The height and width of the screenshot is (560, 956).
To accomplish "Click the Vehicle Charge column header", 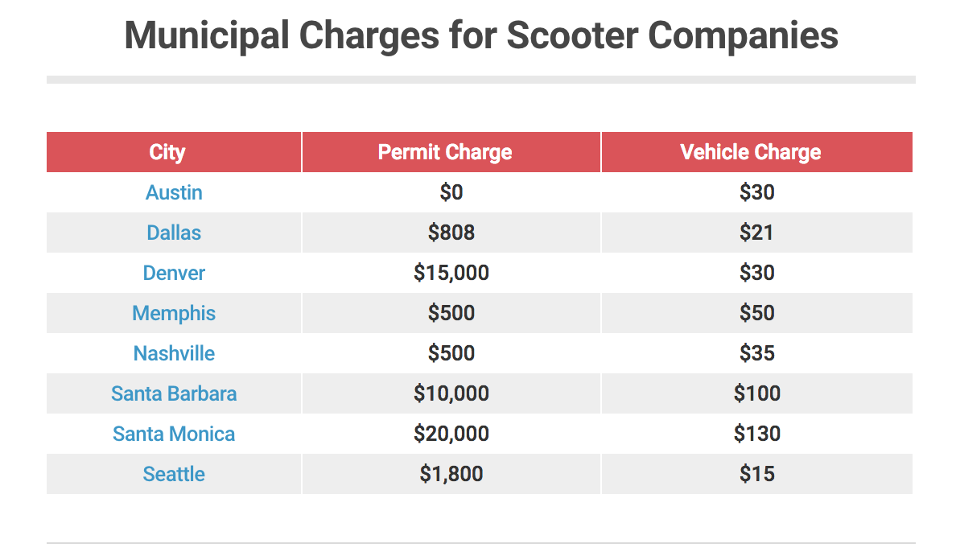I will (750, 153).
